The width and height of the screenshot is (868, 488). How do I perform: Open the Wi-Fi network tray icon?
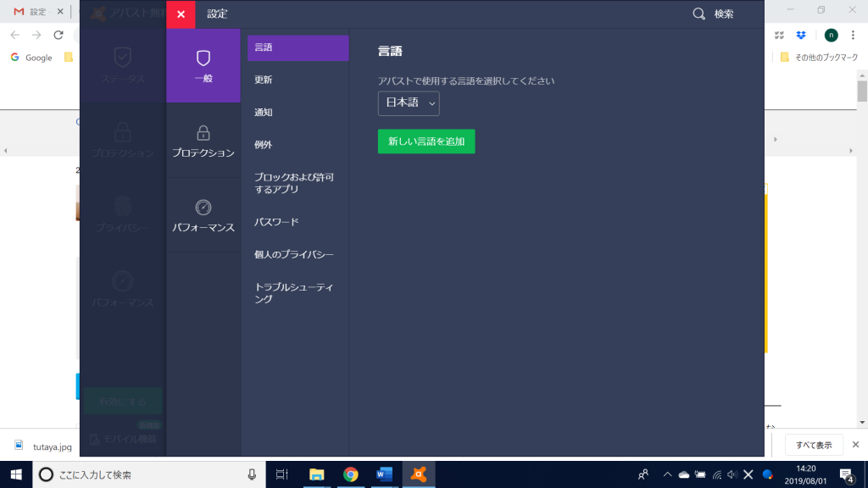click(x=717, y=474)
